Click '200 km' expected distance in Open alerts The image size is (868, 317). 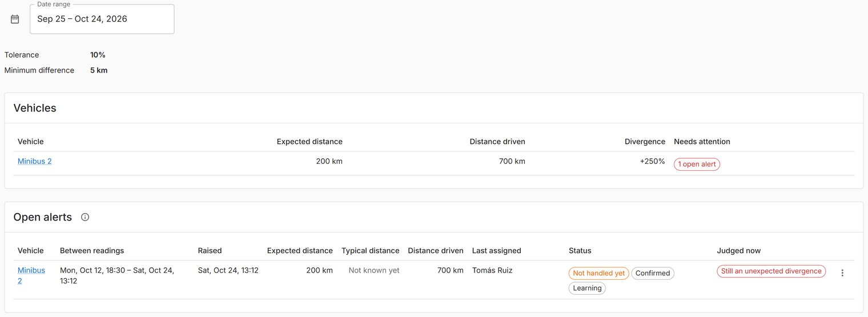click(x=319, y=270)
